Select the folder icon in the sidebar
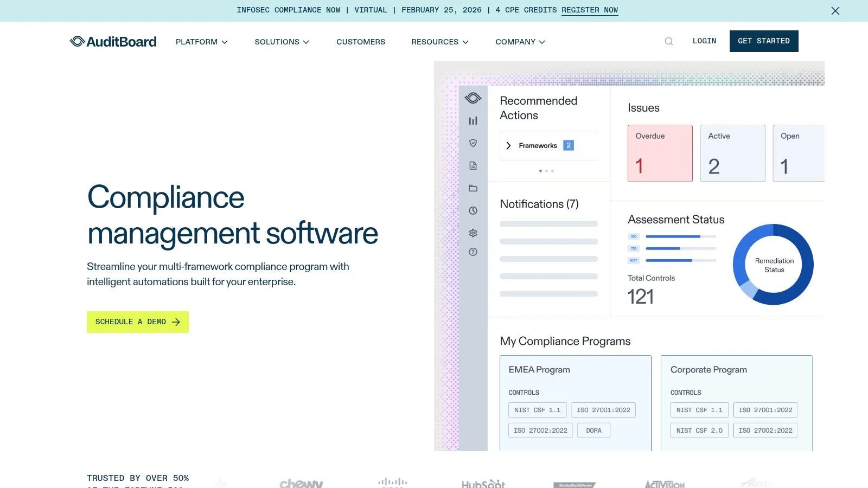The width and height of the screenshot is (868, 488). pos(473,188)
